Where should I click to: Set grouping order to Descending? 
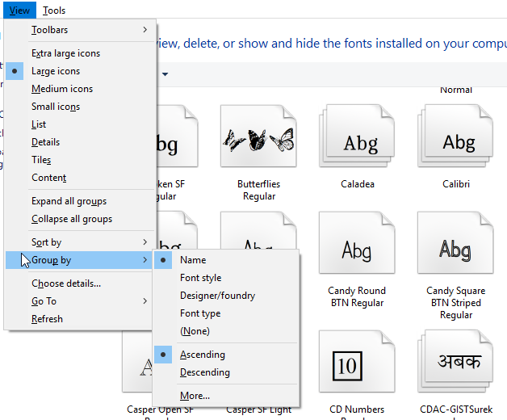[226, 372]
